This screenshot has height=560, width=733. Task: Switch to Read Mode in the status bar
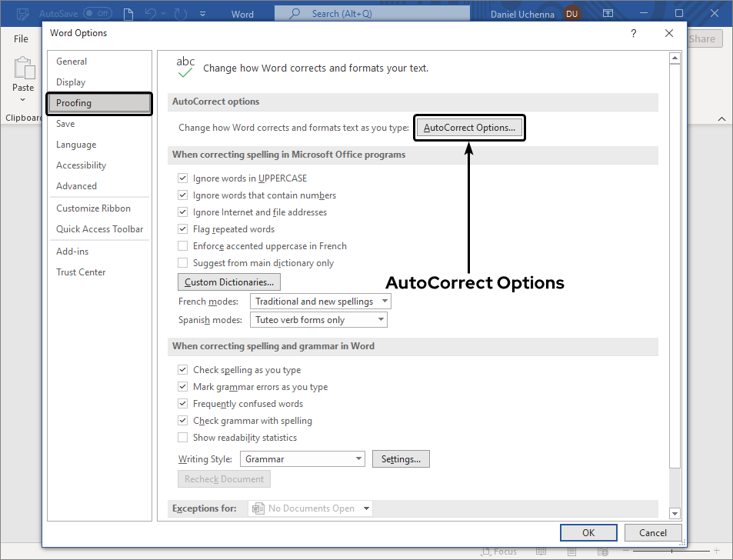[541, 552]
